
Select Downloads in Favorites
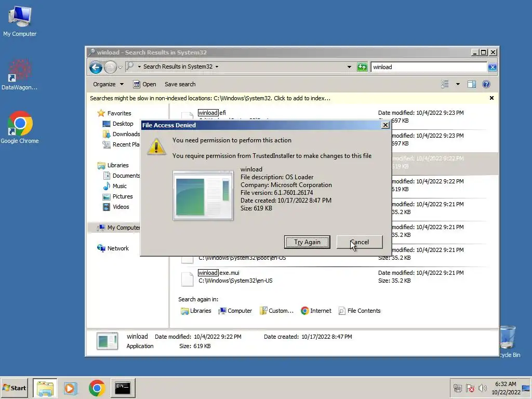(121, 134)
